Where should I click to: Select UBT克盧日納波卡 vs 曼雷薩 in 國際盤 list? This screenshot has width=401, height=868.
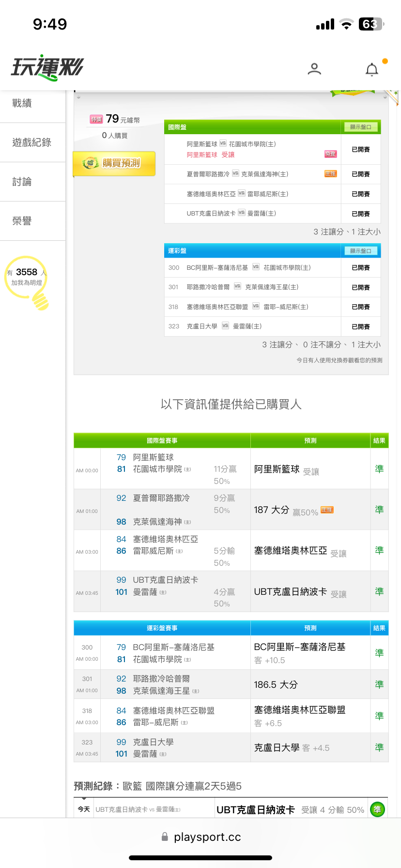click(273, 213)
